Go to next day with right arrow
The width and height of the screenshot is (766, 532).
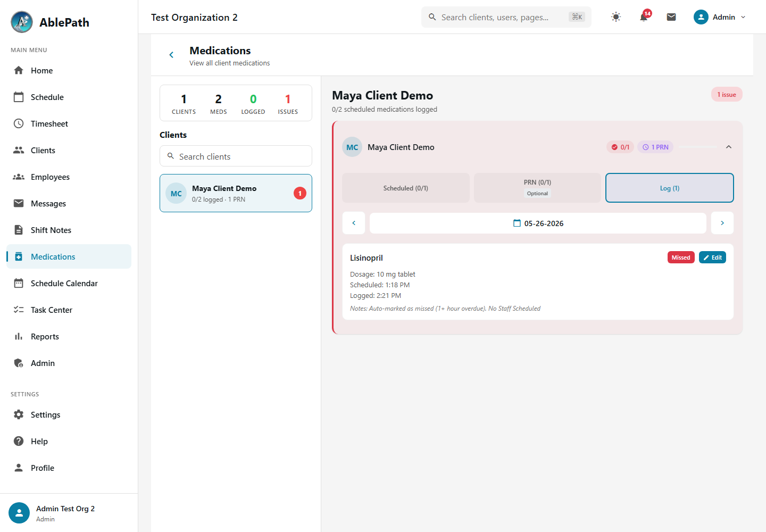[722, 223]
